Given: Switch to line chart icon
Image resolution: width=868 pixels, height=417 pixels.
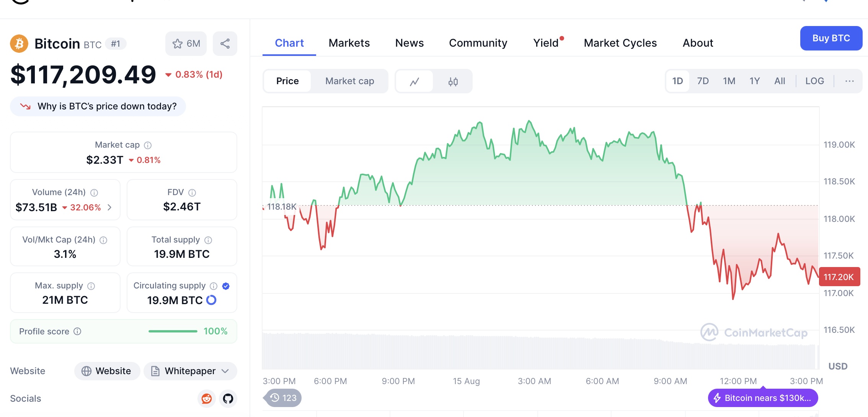Looking at the screenshot, I should (x=414, y=81).
